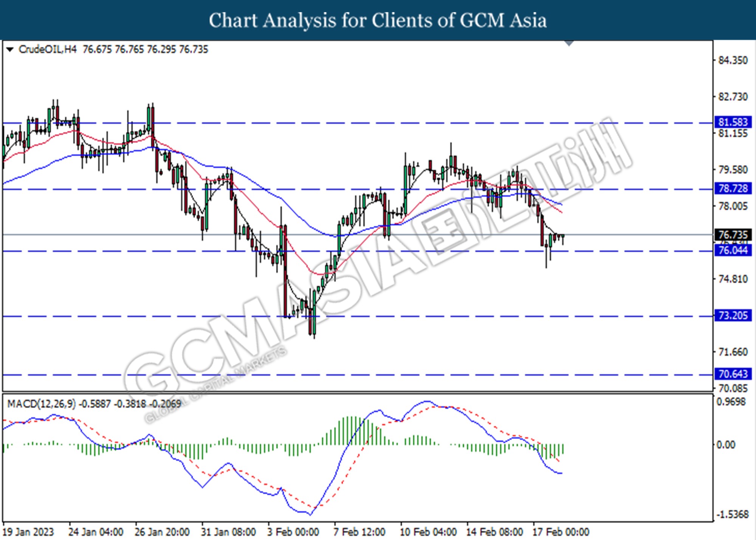Select the 79.580 price axis value
Viewport: 756px width, 540px height.
733,169
